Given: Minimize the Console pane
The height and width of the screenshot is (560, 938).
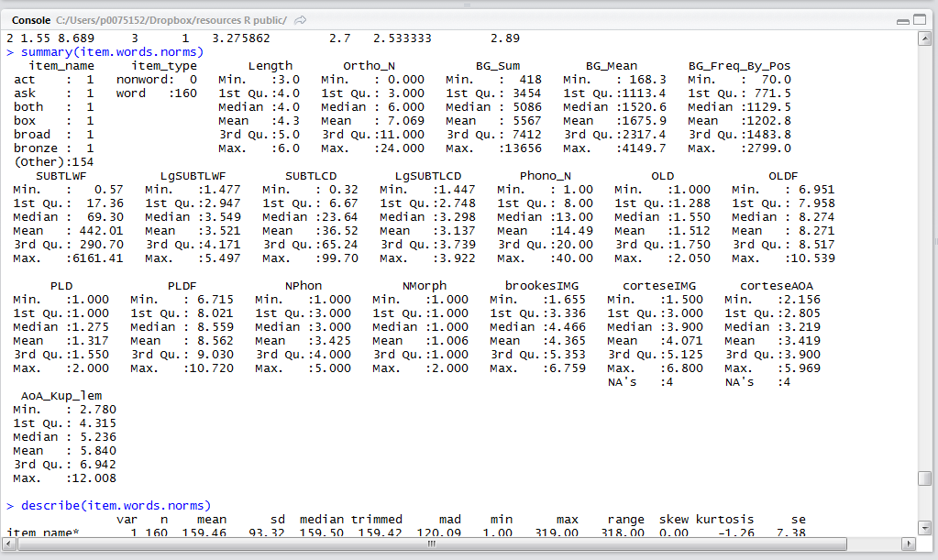Looking at the screenshot, I should 904,20.
